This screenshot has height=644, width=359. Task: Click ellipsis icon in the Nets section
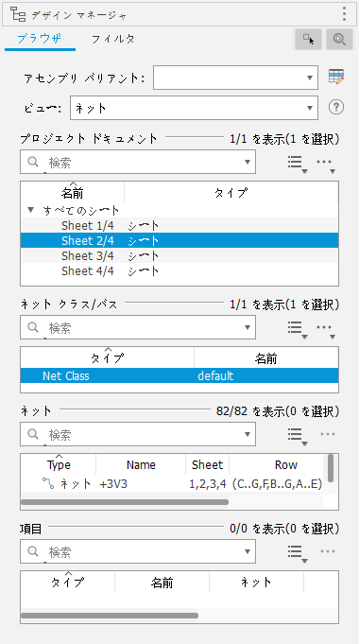pyautogui.click(x=328, y=434)
